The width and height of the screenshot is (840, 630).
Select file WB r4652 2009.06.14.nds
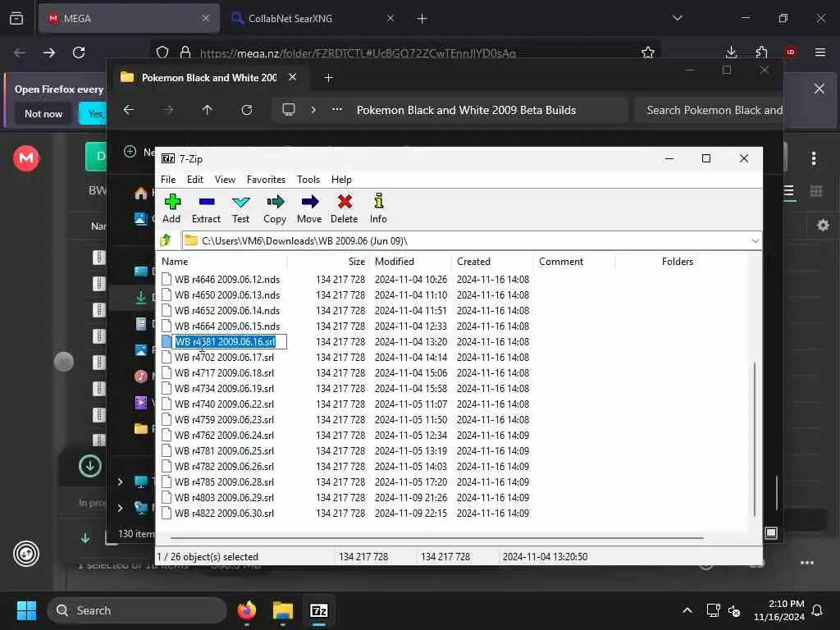(x=227, y=310)
